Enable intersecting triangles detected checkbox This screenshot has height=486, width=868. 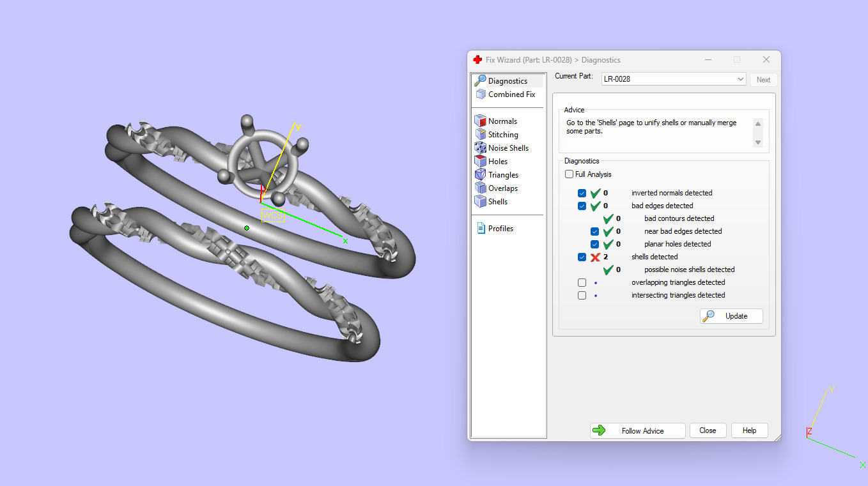coord(582,295)
